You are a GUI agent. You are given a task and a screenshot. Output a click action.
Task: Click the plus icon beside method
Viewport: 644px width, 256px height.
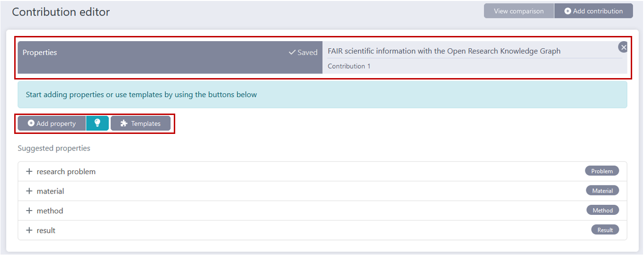click(29, 211)
